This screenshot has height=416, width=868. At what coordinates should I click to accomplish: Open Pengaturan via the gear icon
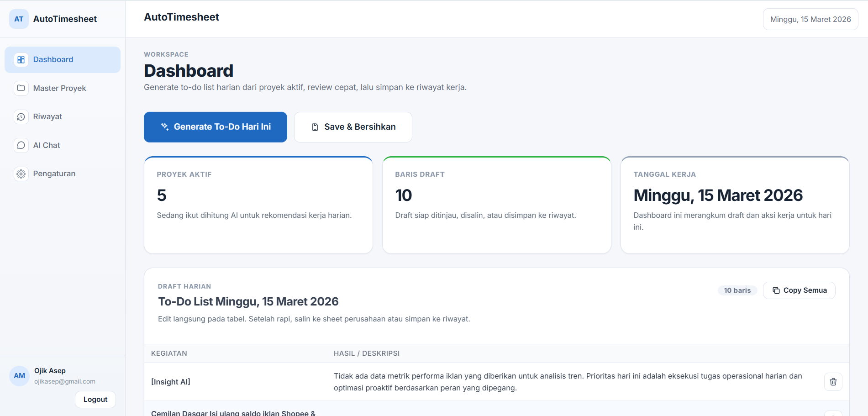point(21,174)
